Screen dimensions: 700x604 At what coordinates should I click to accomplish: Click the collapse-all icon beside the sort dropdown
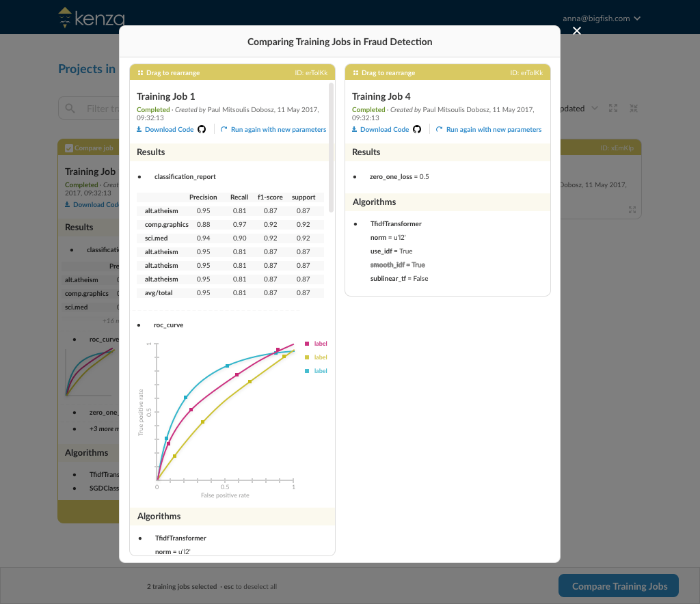(633, 109)
